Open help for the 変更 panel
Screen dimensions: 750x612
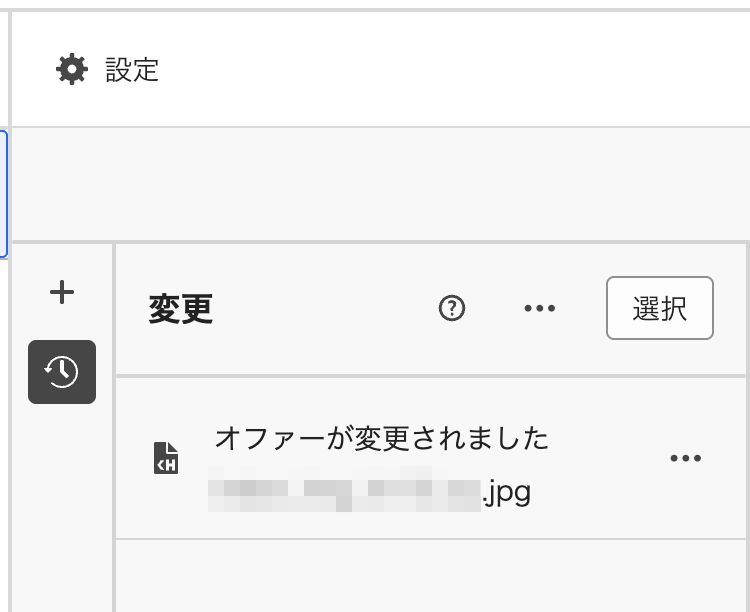pos(452,309)
